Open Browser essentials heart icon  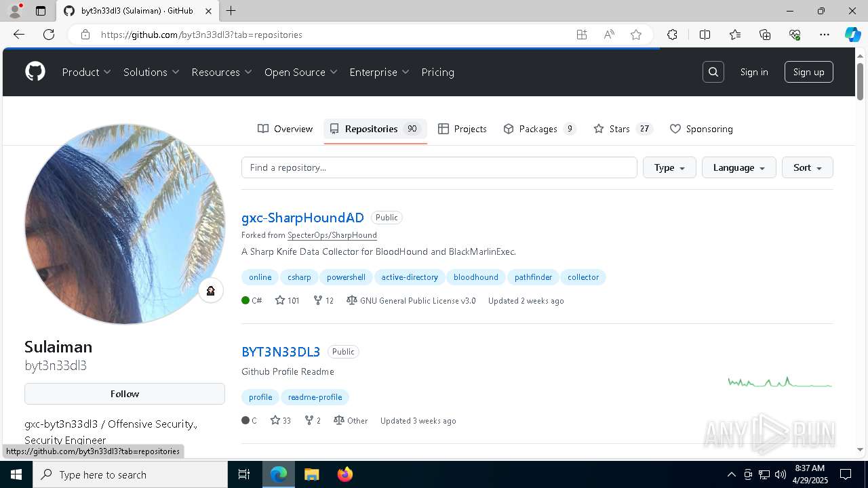click(795, 35)
